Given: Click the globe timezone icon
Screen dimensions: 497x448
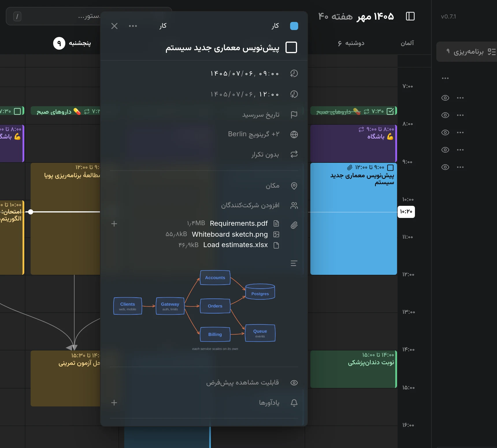Looking at the screenshot, I should coord(294,135).
